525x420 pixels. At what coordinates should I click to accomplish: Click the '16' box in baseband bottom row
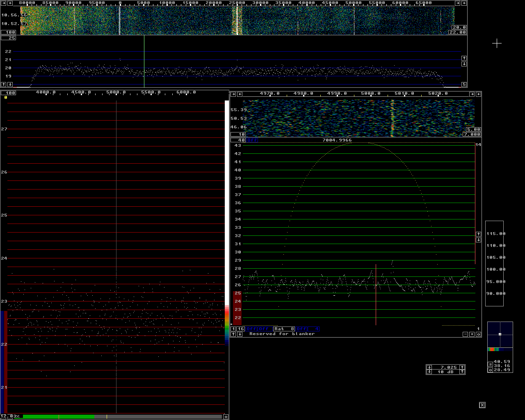click(x=241, y=329)
